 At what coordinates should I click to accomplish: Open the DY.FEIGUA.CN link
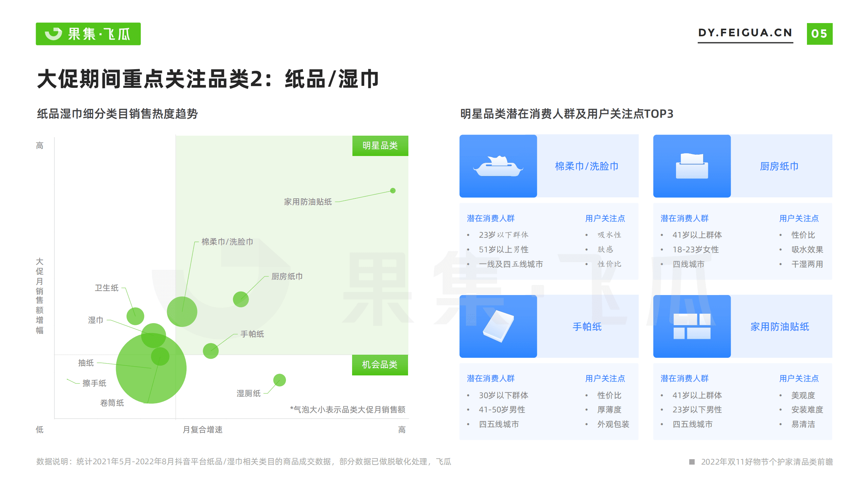tap(745, 33)
